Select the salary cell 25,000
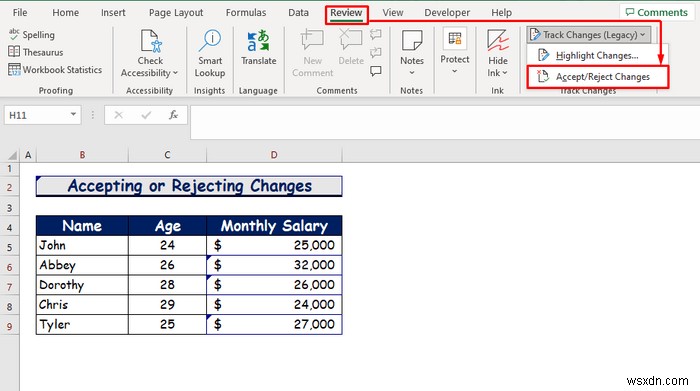This screenshot has height=391, width=700. [x=274, y=245]
